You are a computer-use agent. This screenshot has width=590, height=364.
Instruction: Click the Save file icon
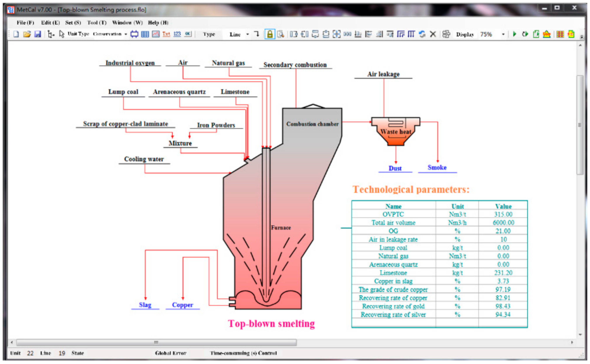click(x=38, y=34)
